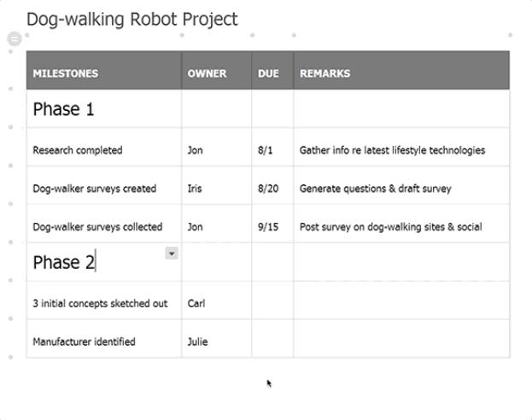Viewport: 532px width, 420px height.
Task: Click the Post survey remarks cell
Action: pos(401,224)
